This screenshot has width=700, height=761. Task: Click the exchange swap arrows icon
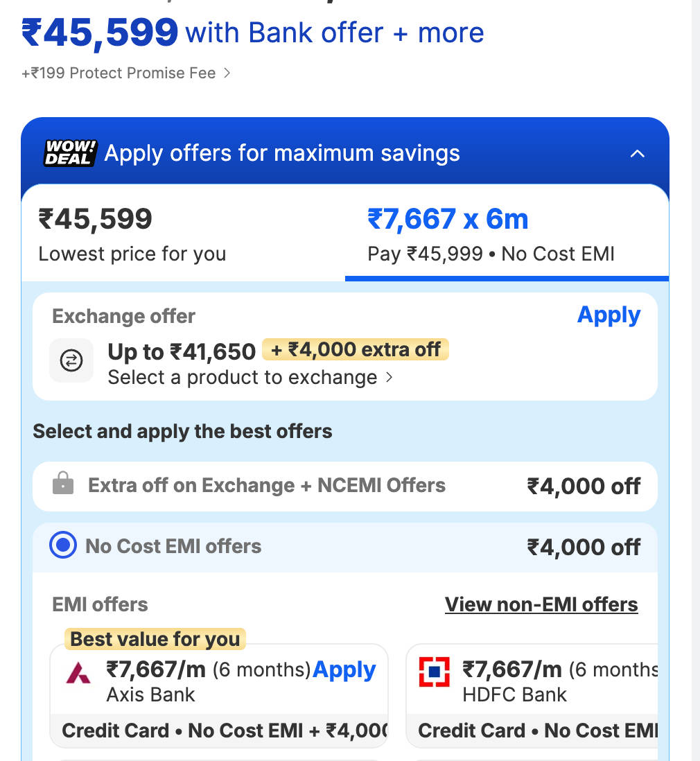pyautogui.click(x=71, y=360)
